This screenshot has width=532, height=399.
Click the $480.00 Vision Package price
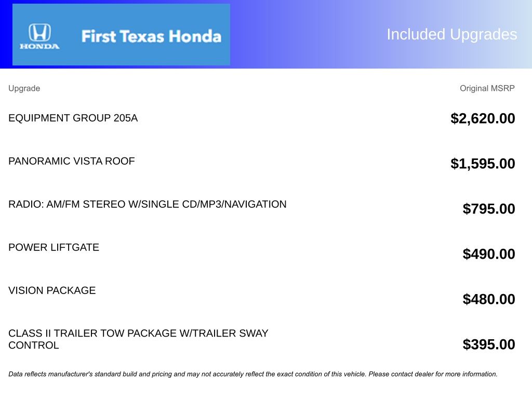click(489, 299)
